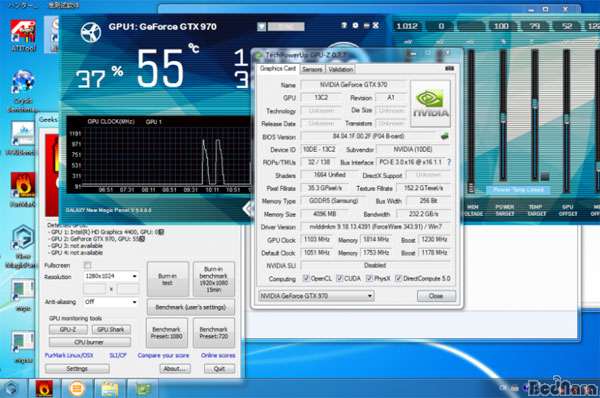The height and width of the screenshot is (398, 600).
Task: Toggle the PhysX computing checkbox
Action: coord(369,278)
